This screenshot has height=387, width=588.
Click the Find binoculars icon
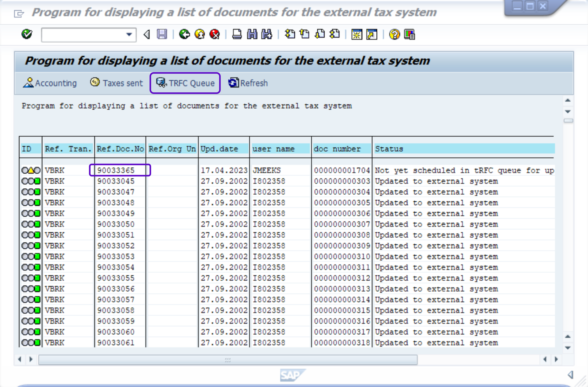point(252,34)
